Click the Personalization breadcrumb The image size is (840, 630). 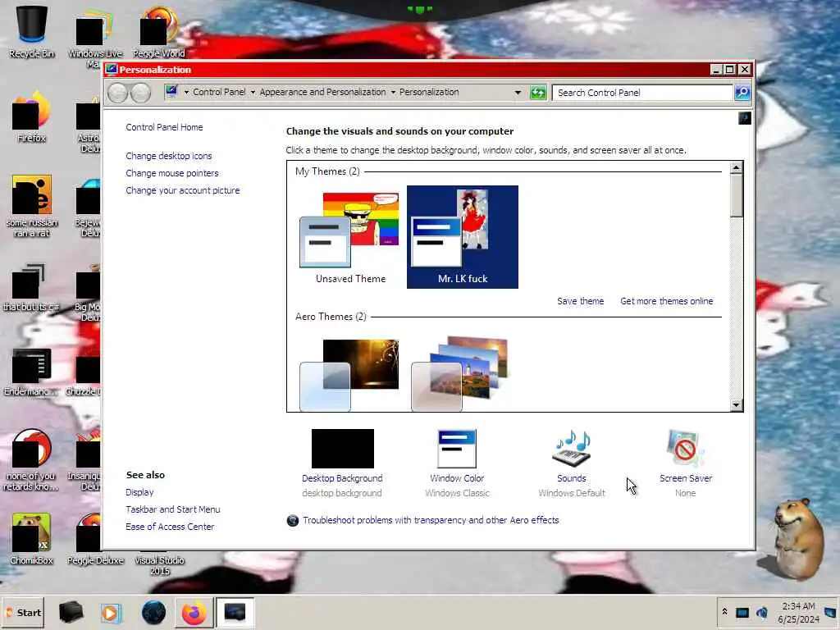pyautogui.click(x=429, y=92)
